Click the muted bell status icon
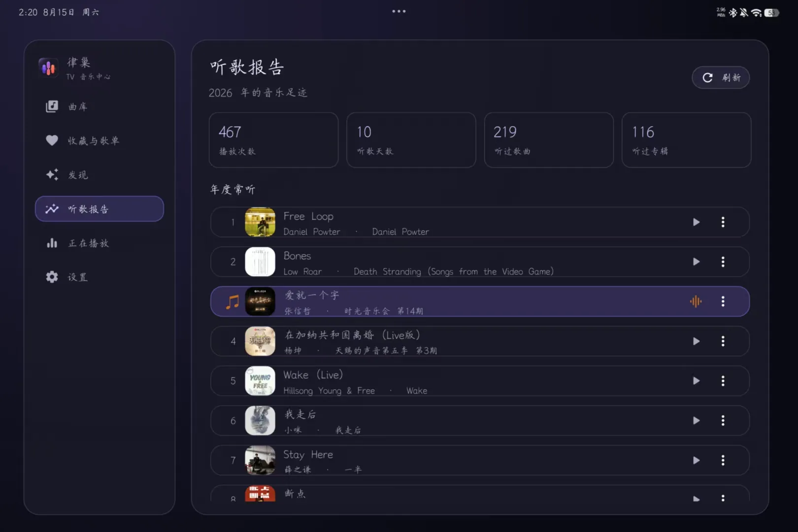Screen dimensions: 798x532 [x=744, y=13]
